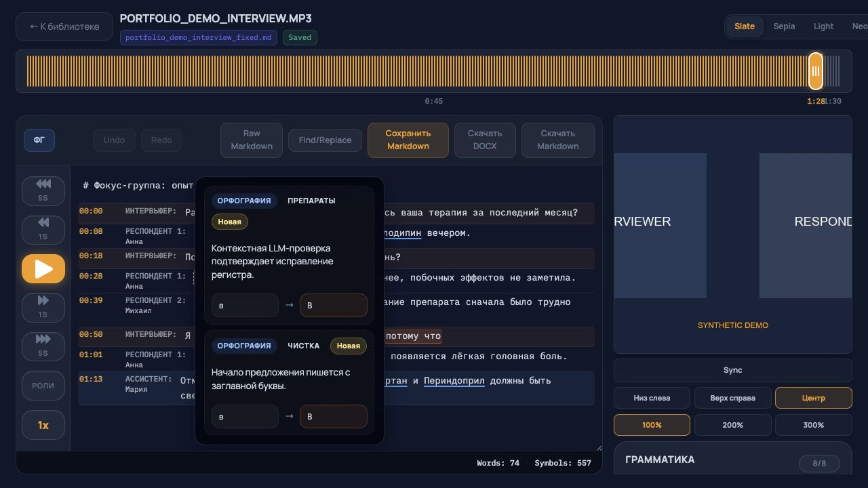Select the ПРЕПАРАТЫ tag in suggestion card
The height and width of the screenshot is (488, 868).
pyautogui.click(x=311, y=201)
